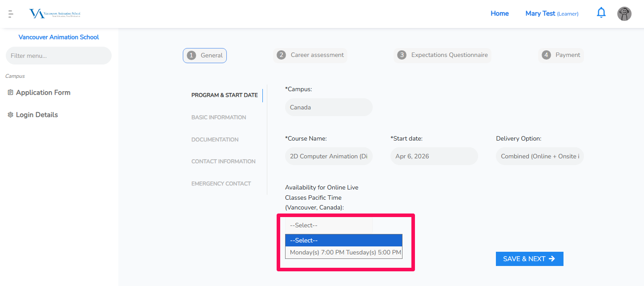Switch to step 4 Payment

[x=561, y=55]
